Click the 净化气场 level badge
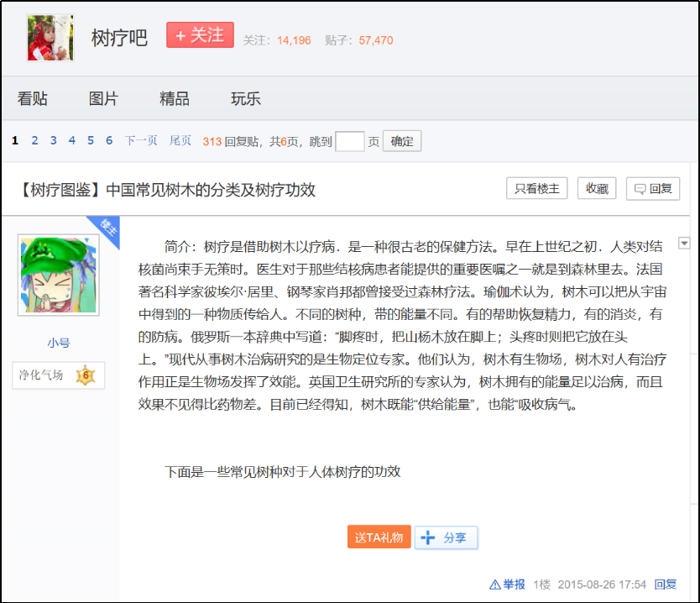Image resolution: width=700 pixels, height=603 pixels. point(59,375)
